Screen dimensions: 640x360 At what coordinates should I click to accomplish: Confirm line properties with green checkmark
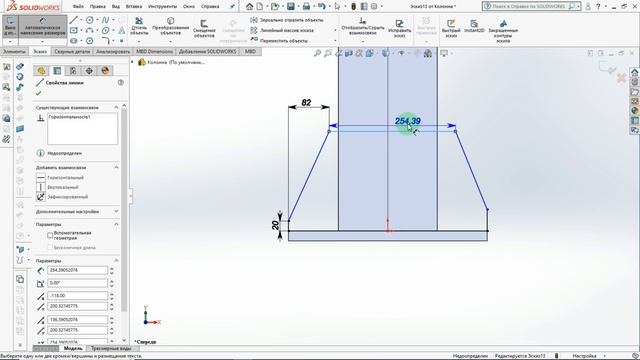39,93
